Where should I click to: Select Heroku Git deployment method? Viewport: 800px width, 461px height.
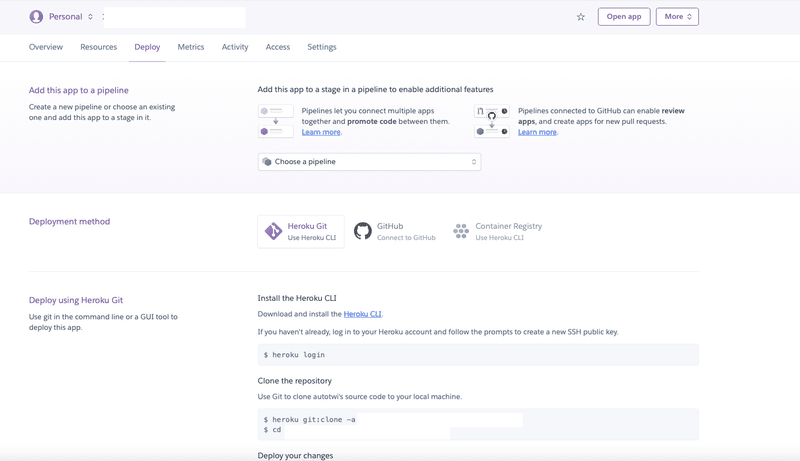(301, 232)
